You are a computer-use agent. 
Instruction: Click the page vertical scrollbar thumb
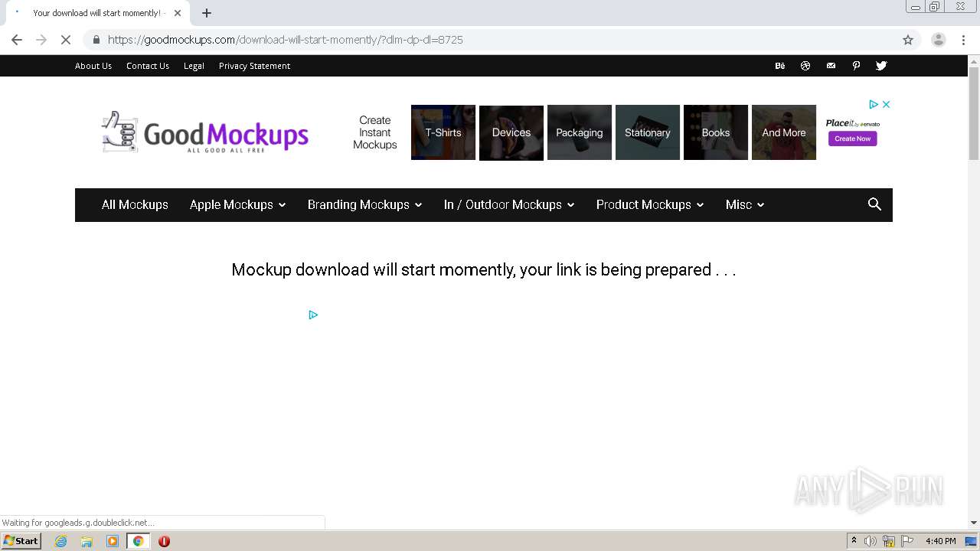point(974,113)
